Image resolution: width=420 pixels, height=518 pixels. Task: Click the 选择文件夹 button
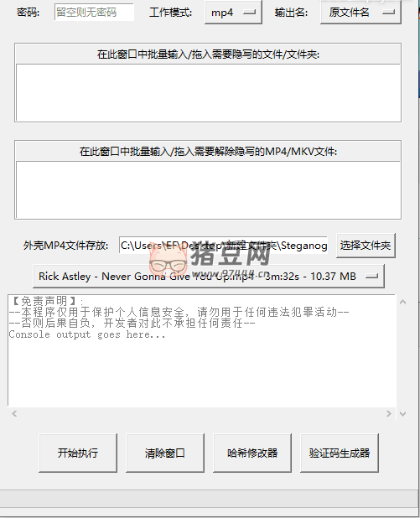366,246
